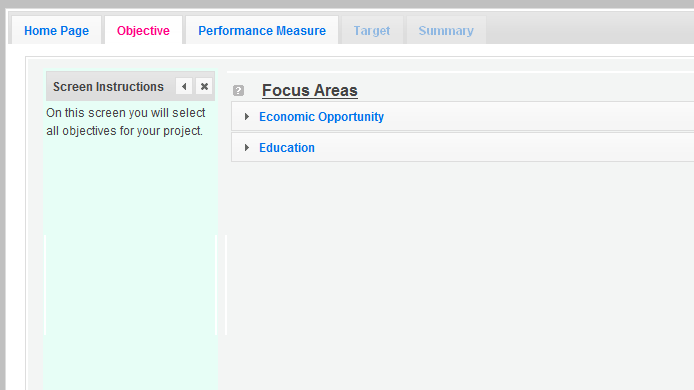
Task: Click the Economic Opportunity link
Action: [x=321, y=117]
